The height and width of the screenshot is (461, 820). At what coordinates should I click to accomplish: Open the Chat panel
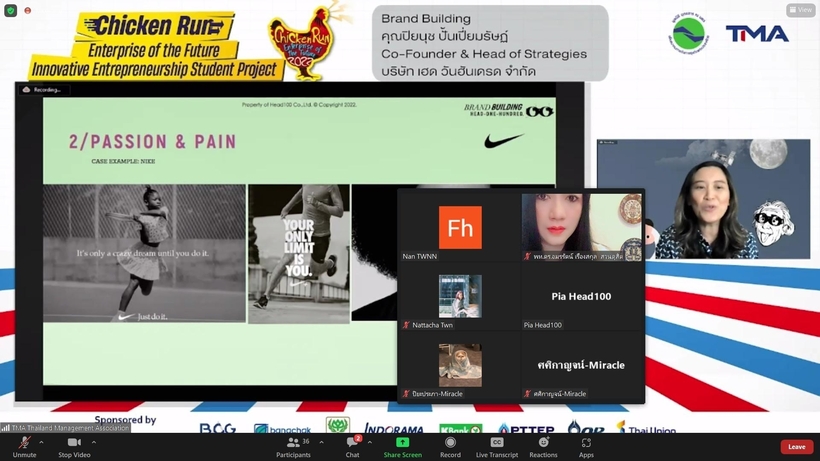[x=352, y=447]
